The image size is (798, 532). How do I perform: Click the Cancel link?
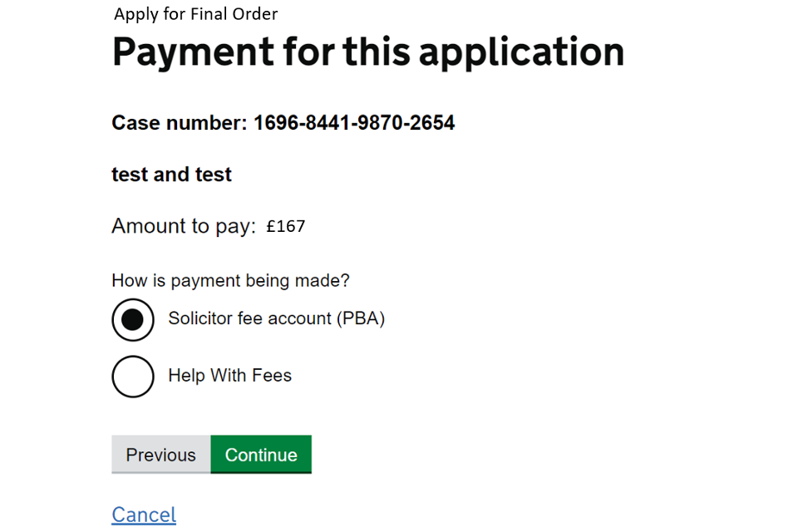[144, 515]
